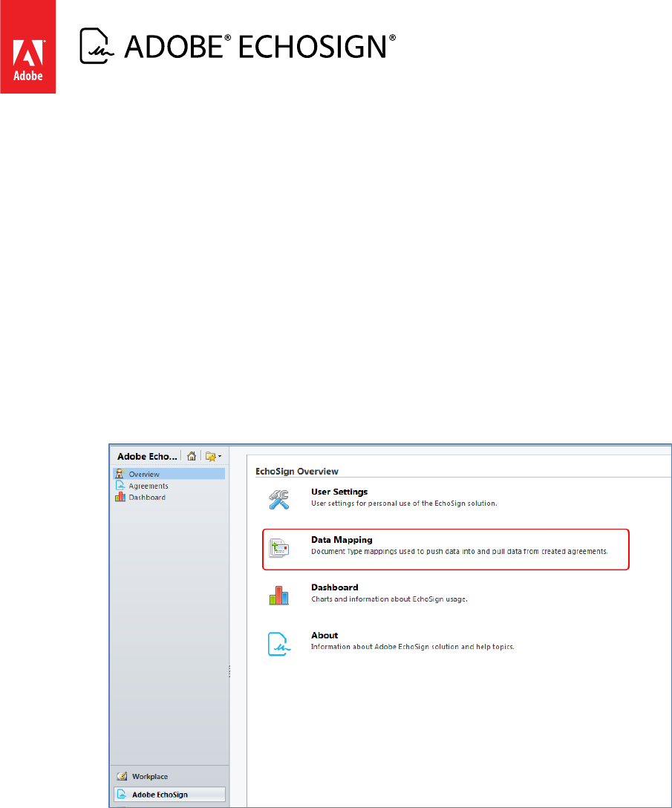Click the red Adobe logo
672x808 pixels.
[27, 47]
